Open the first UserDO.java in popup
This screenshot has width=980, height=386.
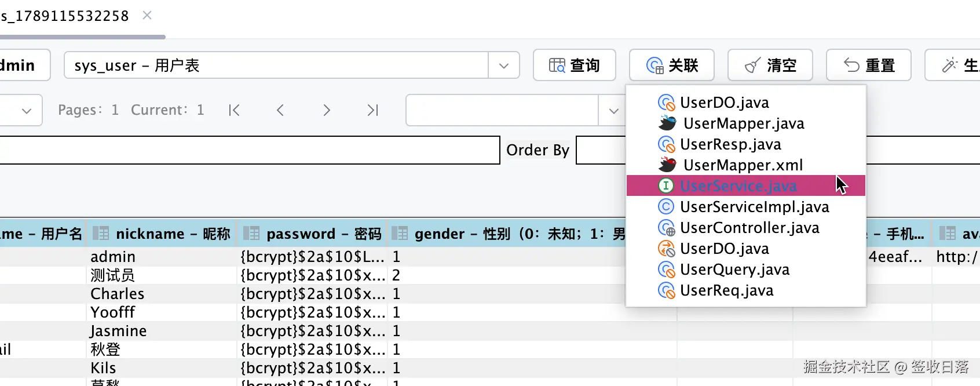coord(746,103)
